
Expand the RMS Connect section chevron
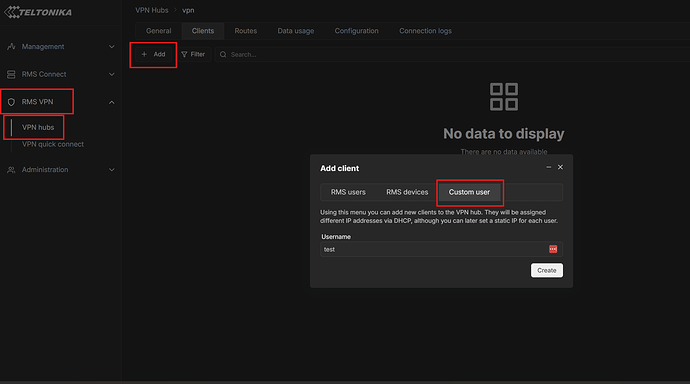pyautogui.click(x=111, y=74)
